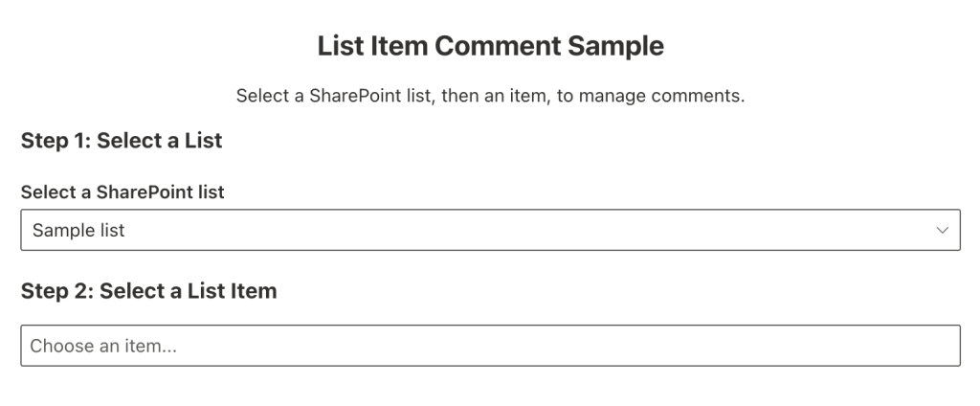The height and width of the screenshot is (406, 980).
Task: Click the 'Select a SharePoint list' label
Action: [122, 192]
